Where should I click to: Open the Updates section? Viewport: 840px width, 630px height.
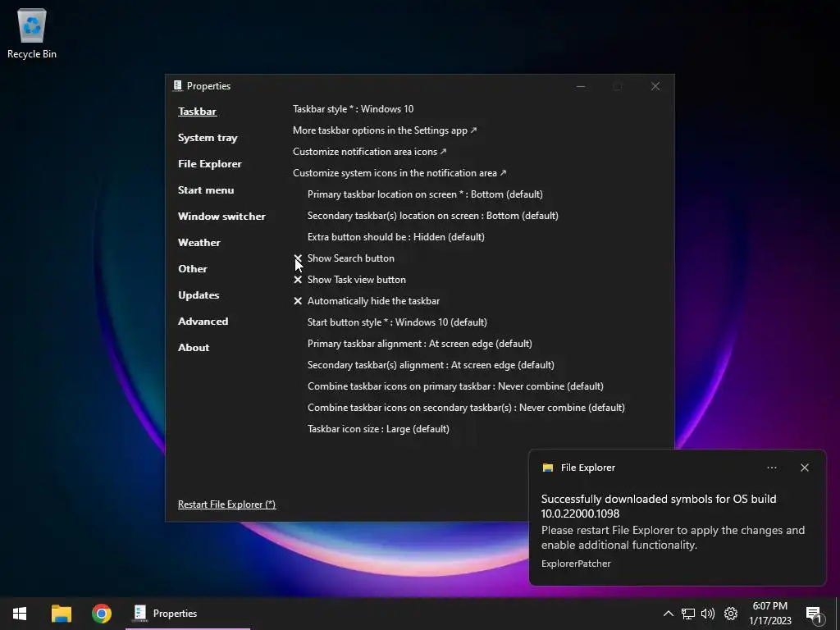click(199, 295)
